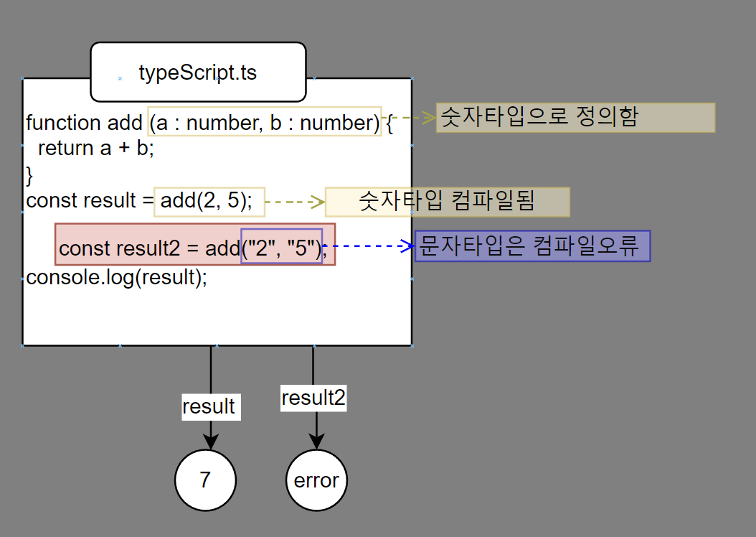Click the result2 edge label
The height and width of the screenshot is (537, 756).
click(313, 398)
